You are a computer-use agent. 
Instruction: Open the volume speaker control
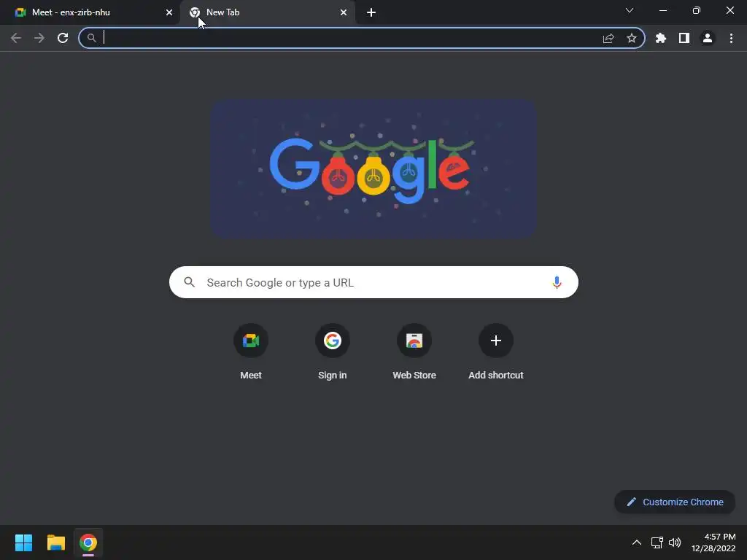[675, 542]
